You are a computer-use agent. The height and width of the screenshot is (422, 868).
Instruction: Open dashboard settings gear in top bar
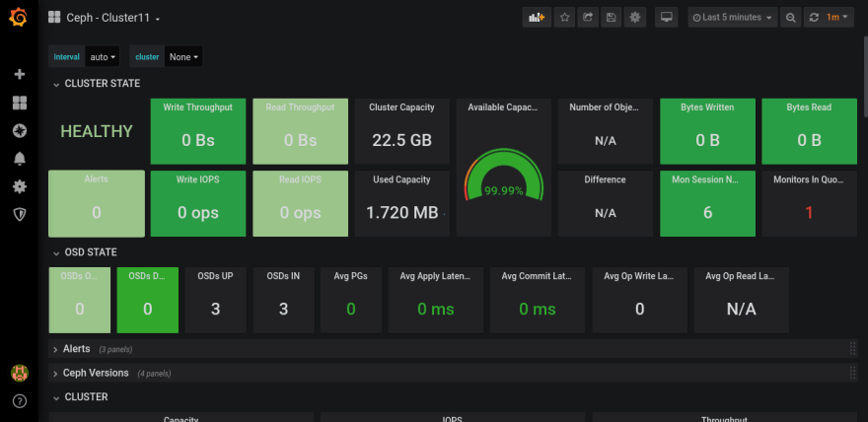[x=635, y=17]
